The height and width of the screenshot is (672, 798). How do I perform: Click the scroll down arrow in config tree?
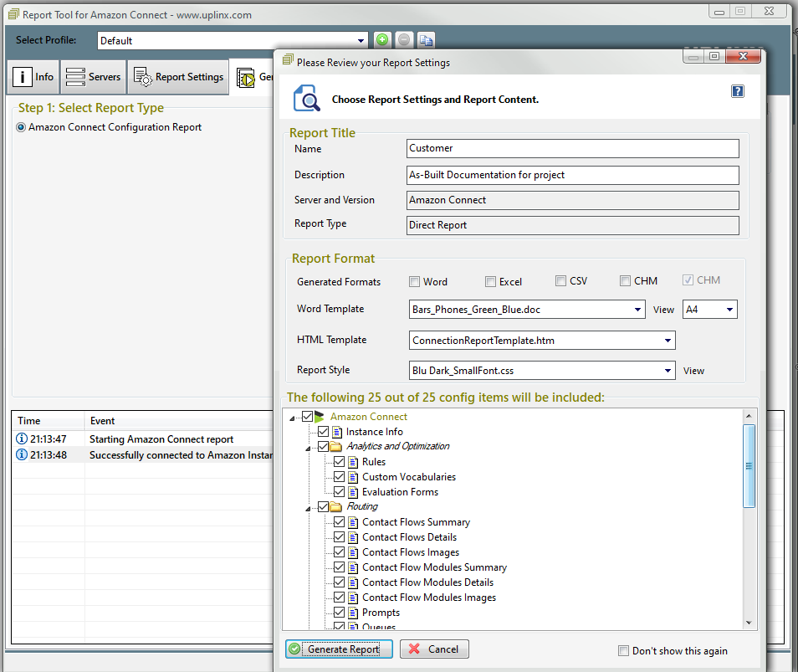pyautogui.click(x=749, y=623)
